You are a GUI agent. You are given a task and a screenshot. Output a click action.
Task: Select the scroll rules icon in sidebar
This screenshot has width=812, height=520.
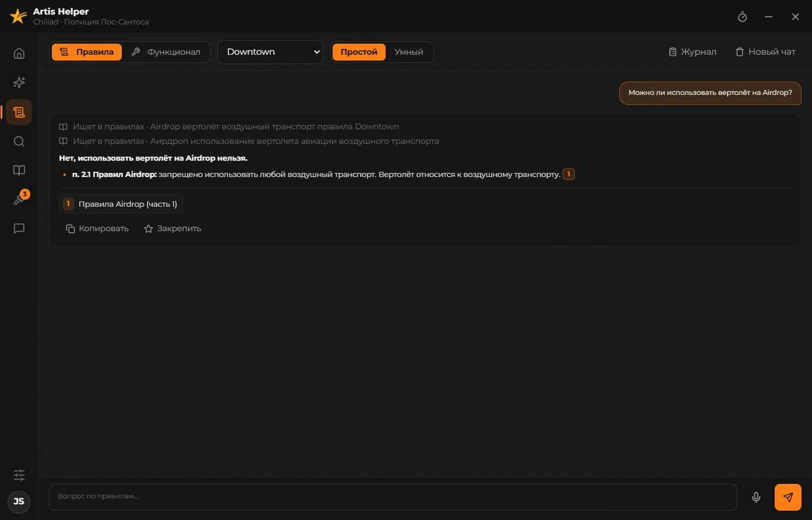[19, 112]
